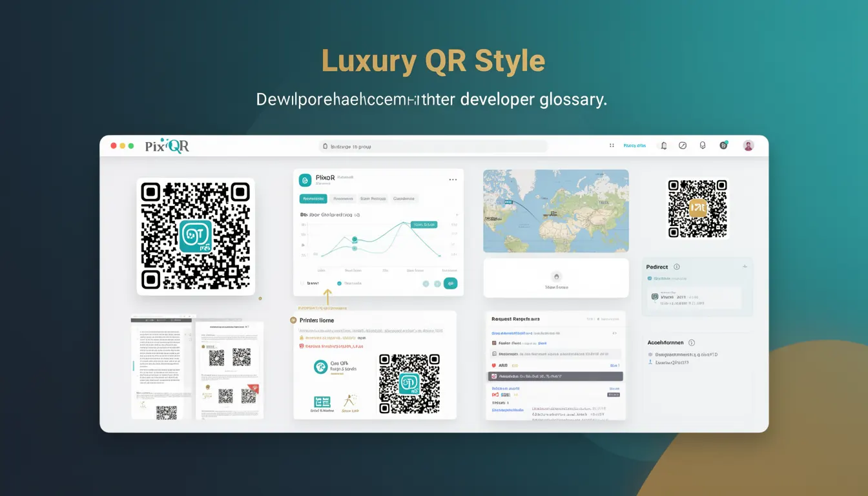868x496 pixels.
Task: Click the gold compass icon in Printers Home
Action: 350,401
